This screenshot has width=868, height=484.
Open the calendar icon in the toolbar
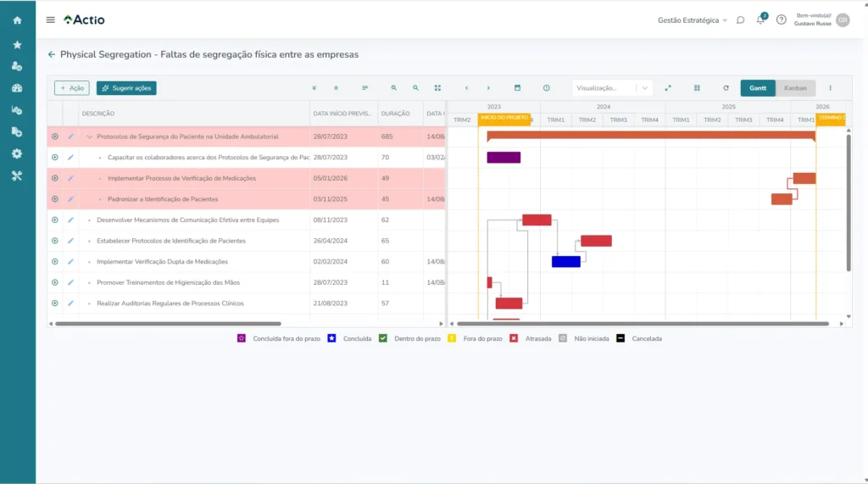[517, 88]
